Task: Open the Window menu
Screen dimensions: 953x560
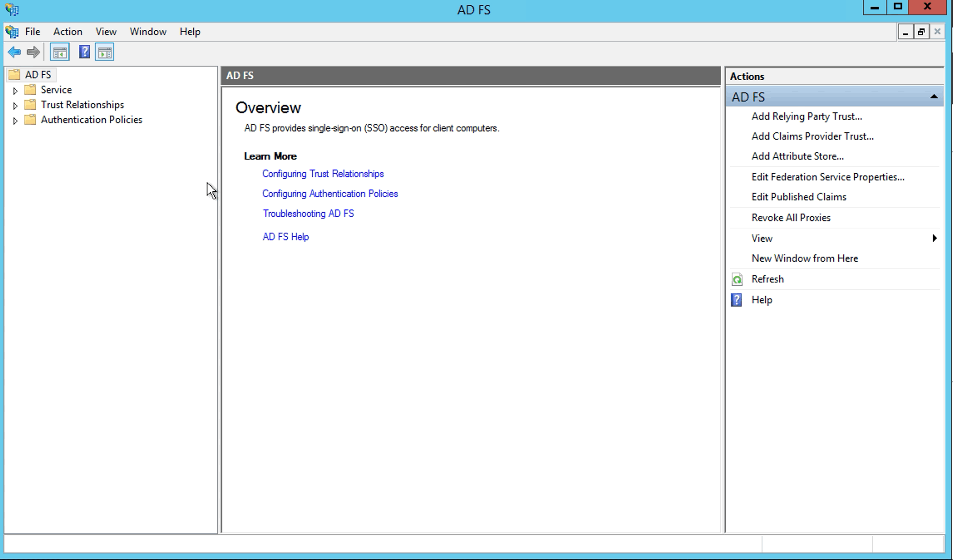Action: [x=148, y=32]
